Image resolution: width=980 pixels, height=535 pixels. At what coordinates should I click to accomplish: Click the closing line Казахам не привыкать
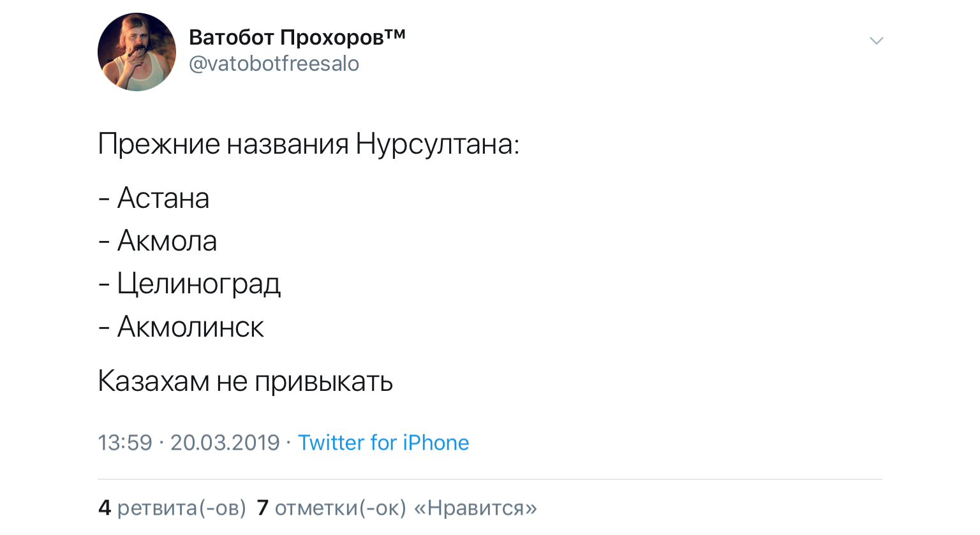(x=245, y=381)
